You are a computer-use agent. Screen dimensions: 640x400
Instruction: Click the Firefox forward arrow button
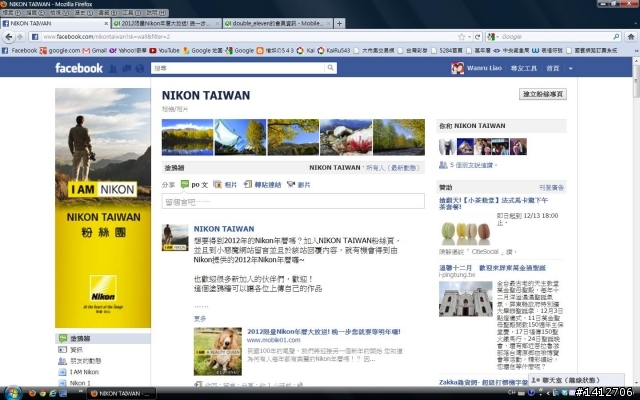click(20, 37)
